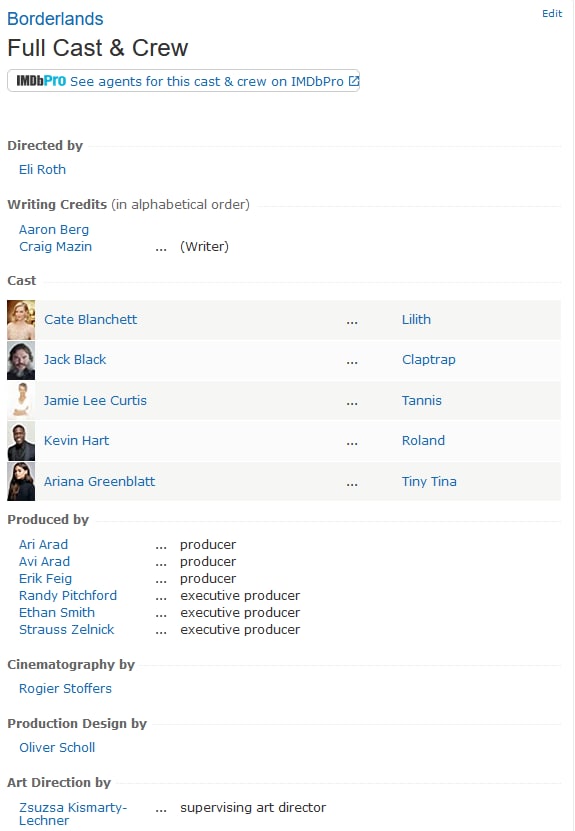Open Ariana Greenblatt's photo thumbnail
The image size is (575, 831).
tap(21, 481)
